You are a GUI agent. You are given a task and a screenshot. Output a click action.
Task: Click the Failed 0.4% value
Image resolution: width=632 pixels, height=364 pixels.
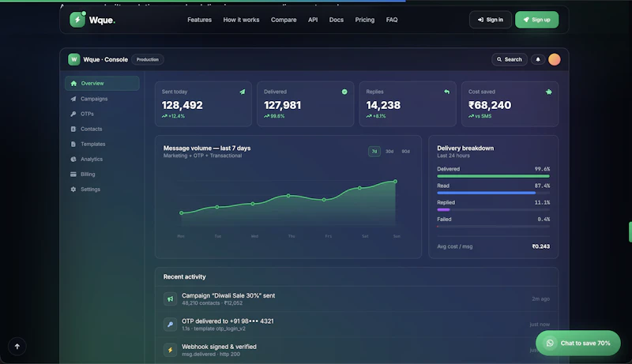[x=544, y=220]
